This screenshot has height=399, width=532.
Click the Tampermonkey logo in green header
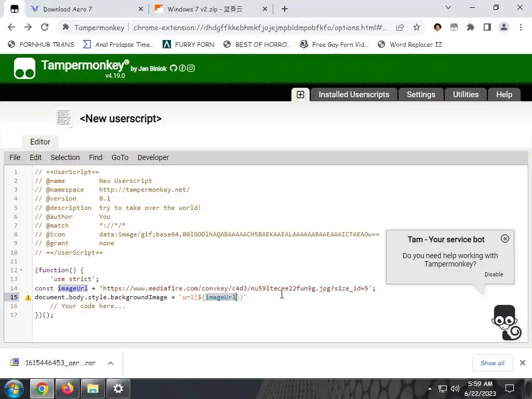click(24, 68)
